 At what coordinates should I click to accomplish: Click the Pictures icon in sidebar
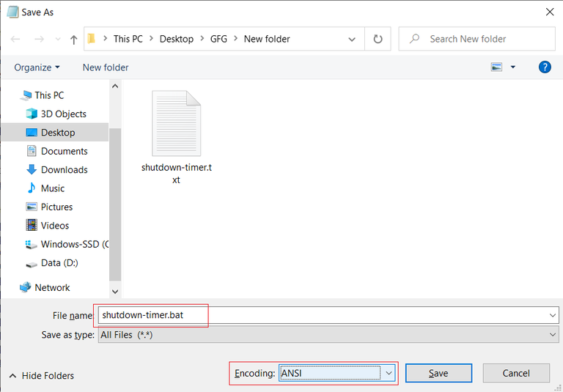click(x=32, y=207)
